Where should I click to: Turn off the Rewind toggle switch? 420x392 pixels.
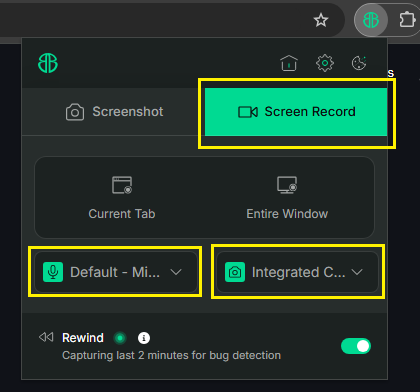(356, 346)
